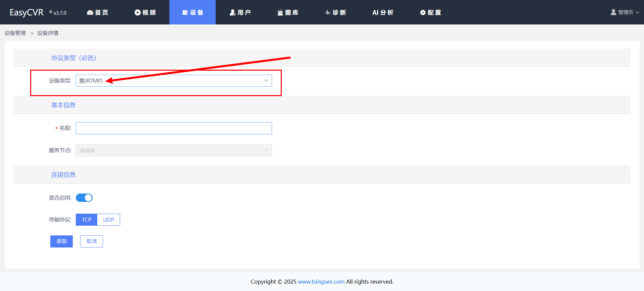
Task: Click the alarm icon beside 图库
Action: click(x=280, y=12)
